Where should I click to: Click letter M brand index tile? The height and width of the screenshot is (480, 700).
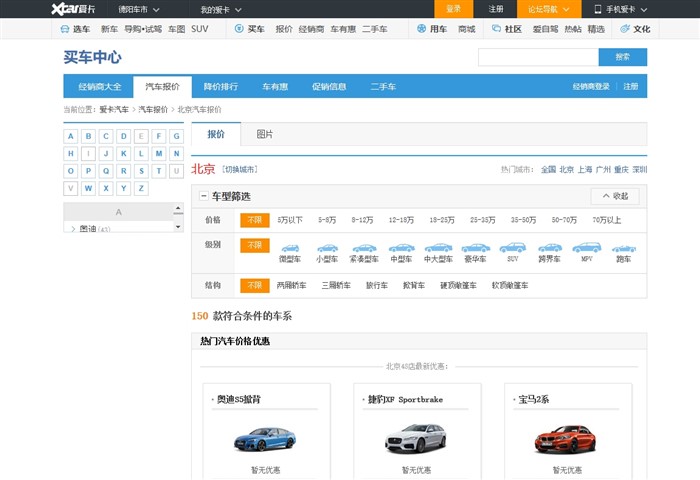coord(158,154)
